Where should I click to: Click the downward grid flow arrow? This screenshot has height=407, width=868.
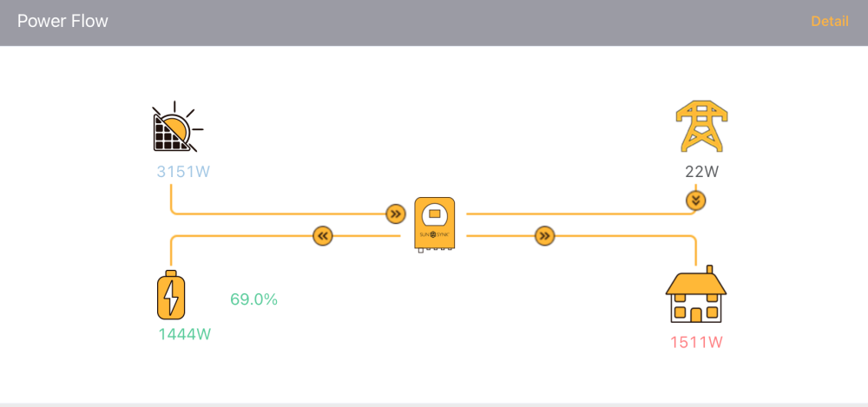click(x=696, y=200)
